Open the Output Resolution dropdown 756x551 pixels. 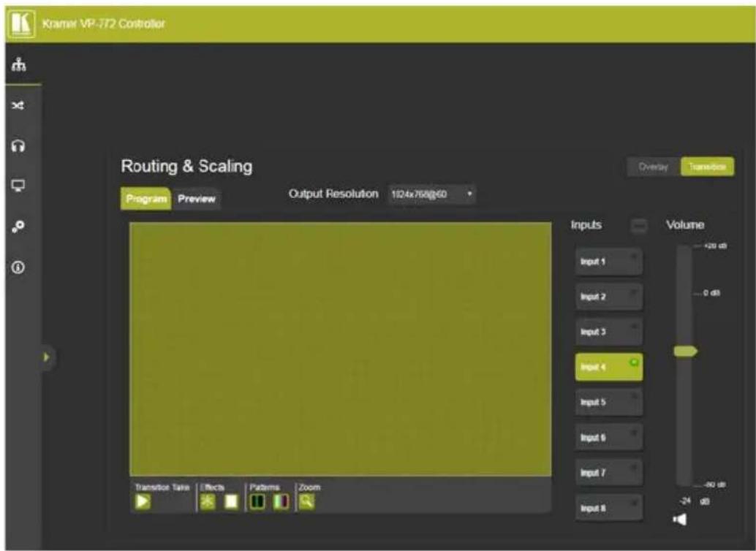[432, 194]
